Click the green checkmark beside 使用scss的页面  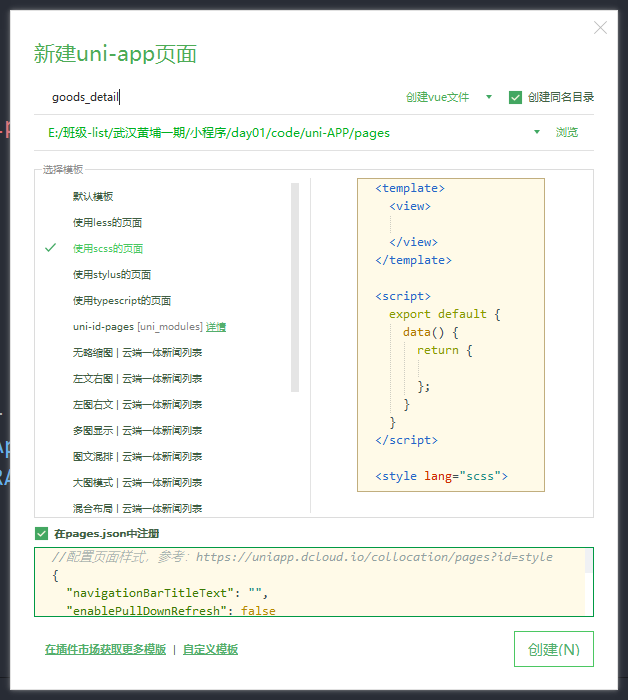(50, 248)
